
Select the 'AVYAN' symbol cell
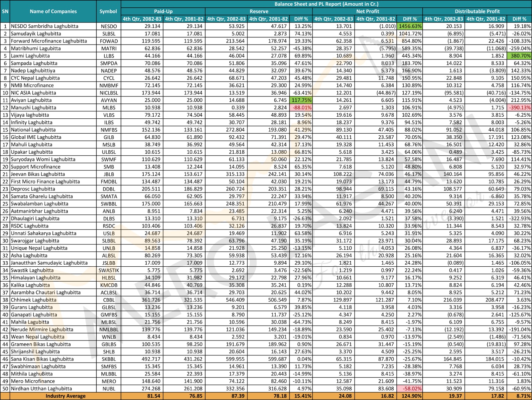click(x=109, y=100)
